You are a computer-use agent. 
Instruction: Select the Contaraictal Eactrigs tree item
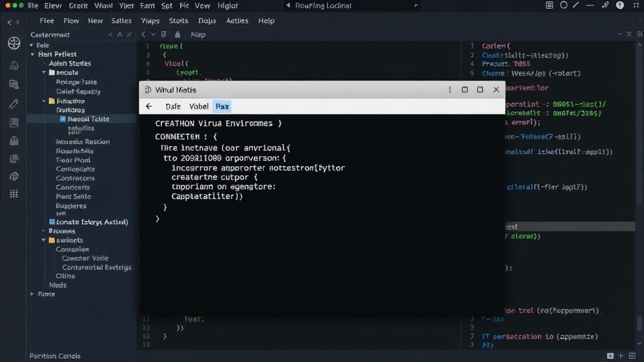click(97, 267)
